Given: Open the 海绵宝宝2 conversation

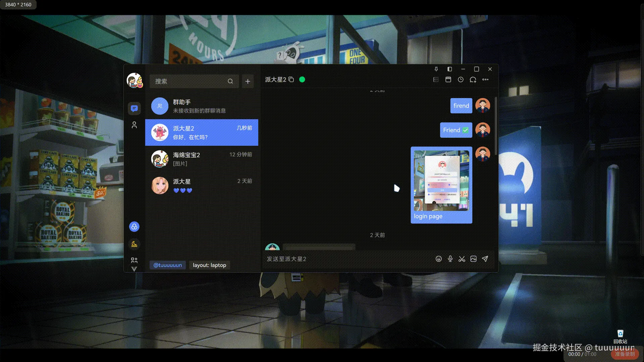Looking at the screenshot, I should point(202,159).
